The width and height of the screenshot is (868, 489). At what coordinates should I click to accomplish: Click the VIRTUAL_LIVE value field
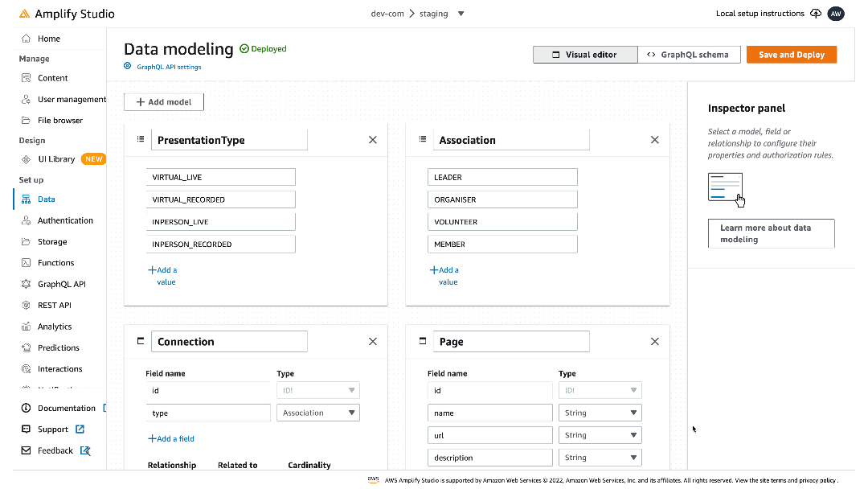pyautogui.click(x=220, y=176)
